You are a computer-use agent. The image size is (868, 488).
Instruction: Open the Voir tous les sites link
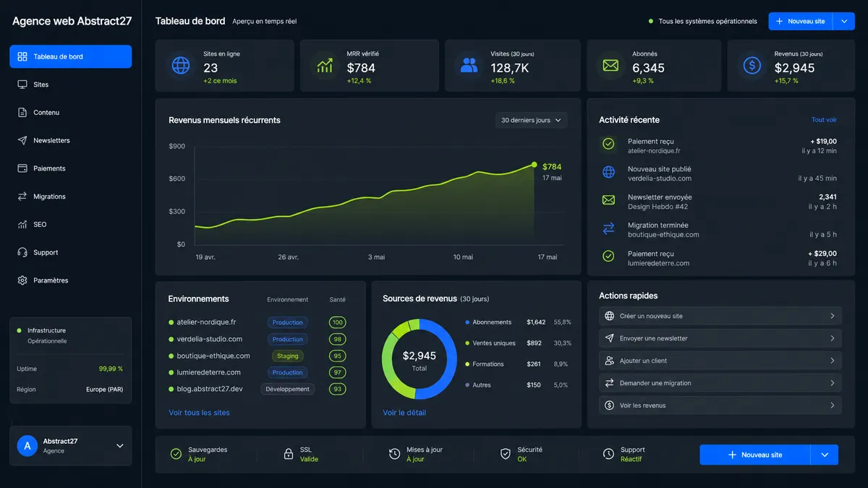click(x=199, y=413)
